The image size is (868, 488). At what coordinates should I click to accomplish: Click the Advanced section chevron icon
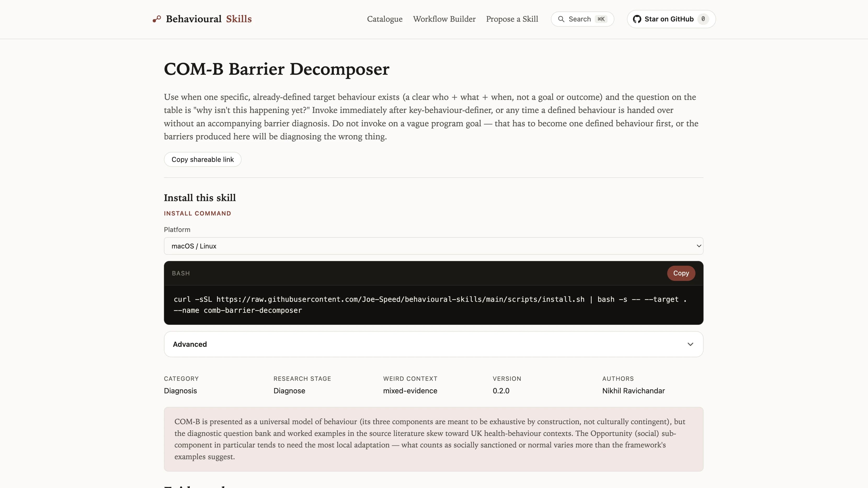pyautogui.click(x=690, y=344)
